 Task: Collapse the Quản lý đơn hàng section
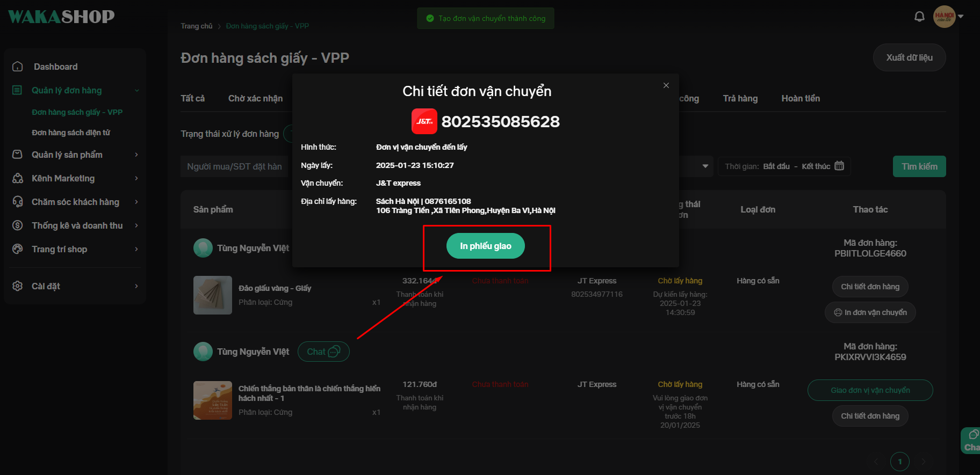click(x=136, y=90)
